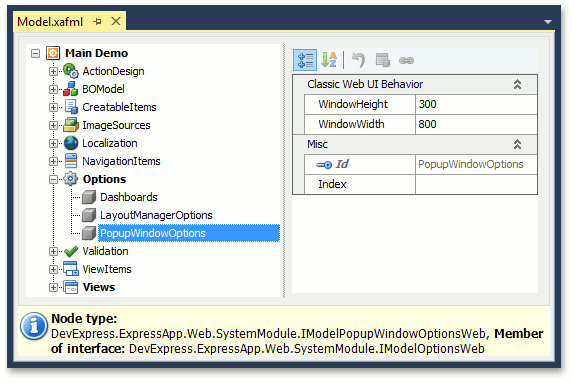Edit the WindowHeight value 300
The width and height of the screenshot is (574, 383).
(476, 104)
